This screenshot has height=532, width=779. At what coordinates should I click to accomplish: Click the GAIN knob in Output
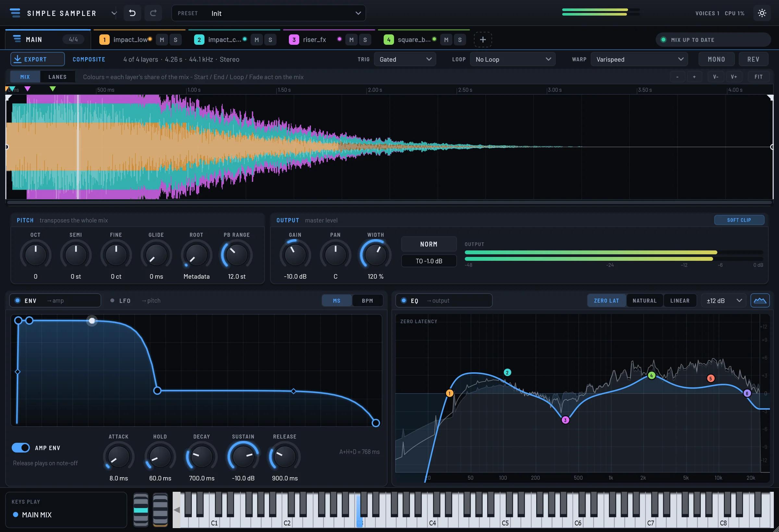295,255
